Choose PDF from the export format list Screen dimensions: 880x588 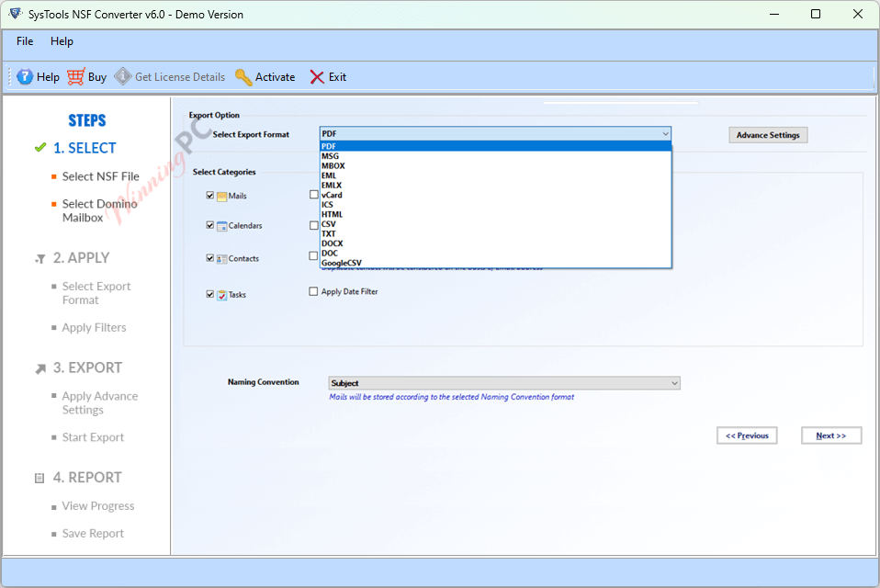(495, 146)
